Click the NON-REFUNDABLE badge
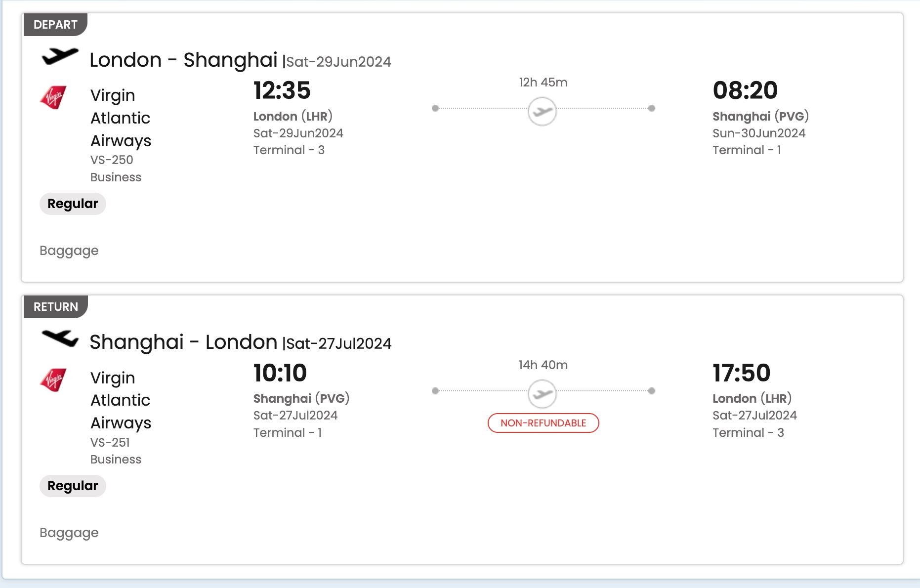Screen dimensions: 920x588 point(543,423)
